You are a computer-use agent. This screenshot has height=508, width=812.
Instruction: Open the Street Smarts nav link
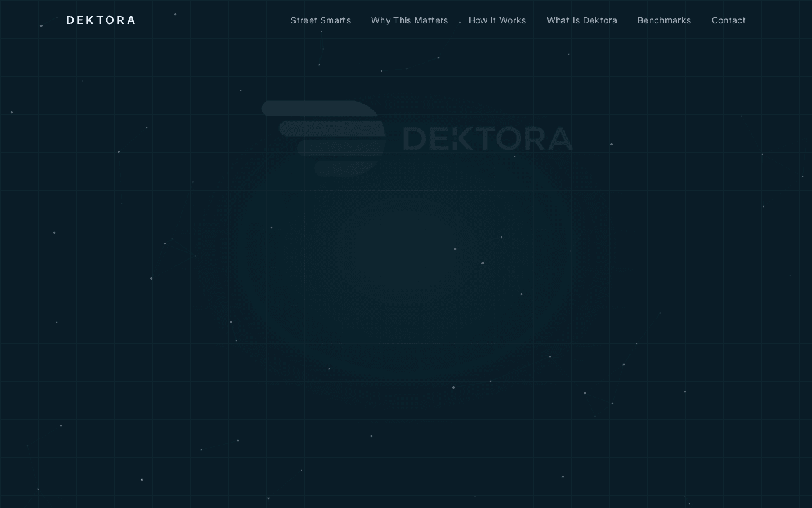pyautogui.click(x=320, y=20)
